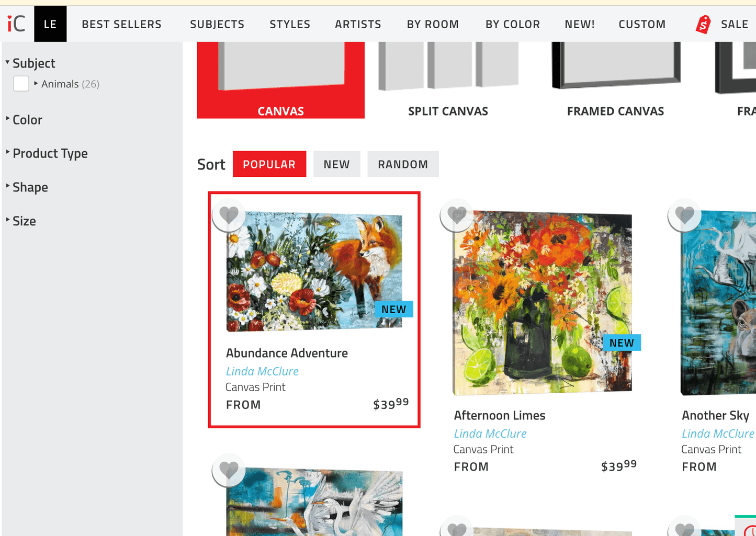Click heart icon on white heron painting
The height and width of the screenshot is (536, 756).
[229, 470]
